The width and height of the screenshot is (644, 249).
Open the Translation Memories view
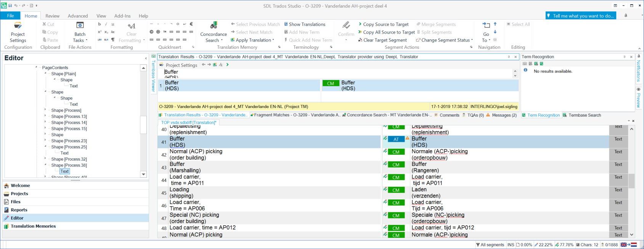click(x=75, y=226)
